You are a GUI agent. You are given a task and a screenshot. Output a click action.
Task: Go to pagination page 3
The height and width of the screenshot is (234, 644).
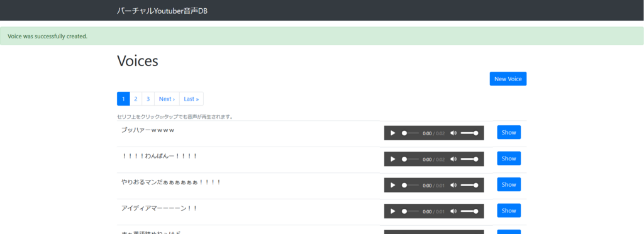pos(148,99)
